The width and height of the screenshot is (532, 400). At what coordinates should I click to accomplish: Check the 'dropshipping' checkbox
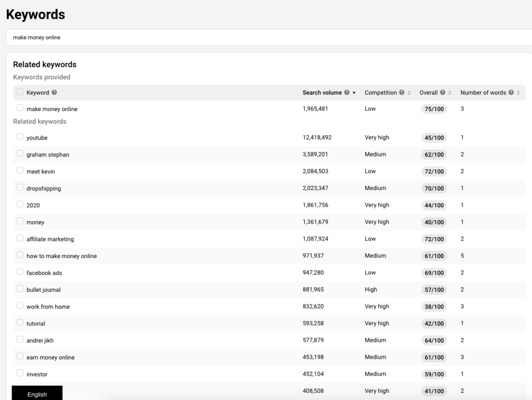coord(20,188)
